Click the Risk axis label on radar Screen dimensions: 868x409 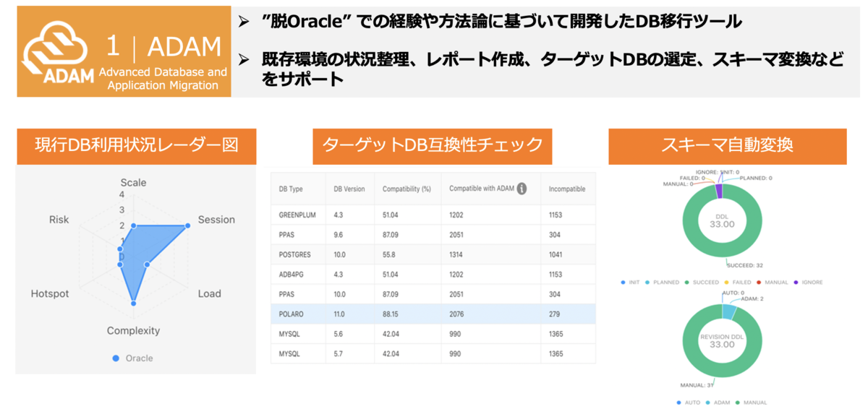click(59, 220)
